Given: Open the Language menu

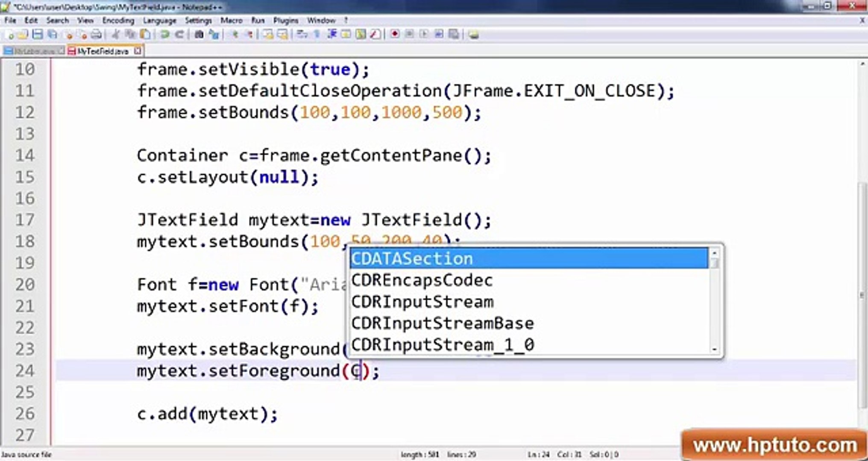Looking at the screenshot, I should [159, 20].
